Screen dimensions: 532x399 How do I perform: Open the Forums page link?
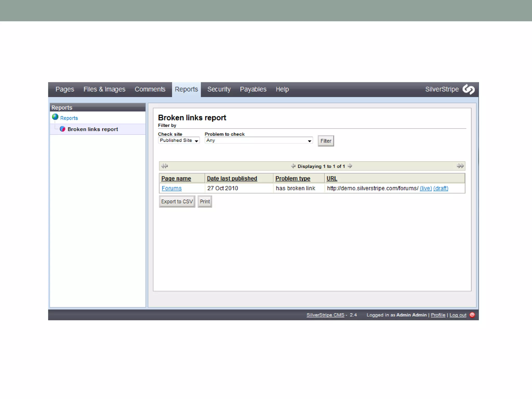click(x=171, y=188)
